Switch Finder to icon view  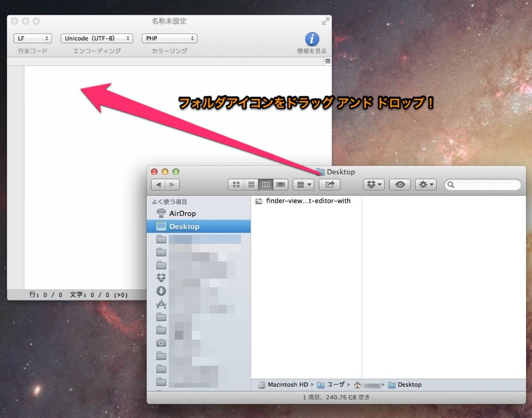tap(236, 185)
